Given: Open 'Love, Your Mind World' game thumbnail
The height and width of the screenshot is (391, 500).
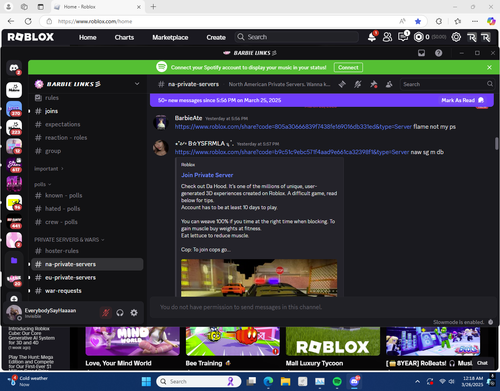Looking at the screenshot, I should coord(133,341).
